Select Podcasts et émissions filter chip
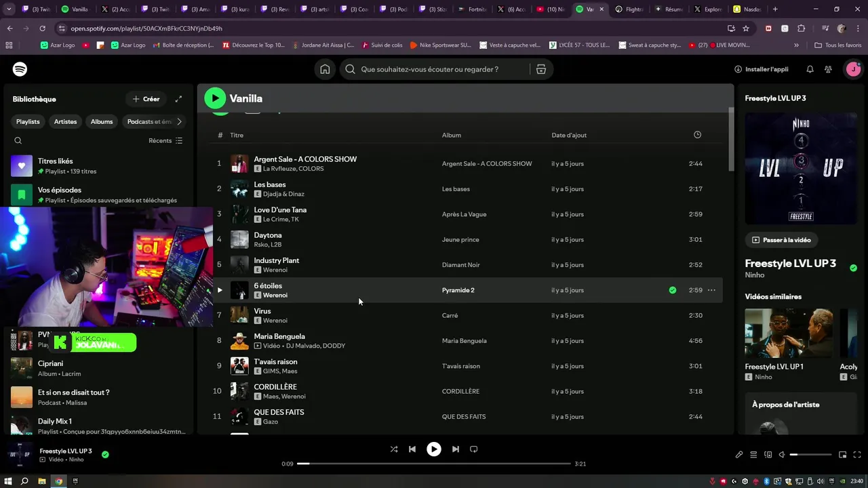This screenshot has height=488, width=868. [149, 121]
